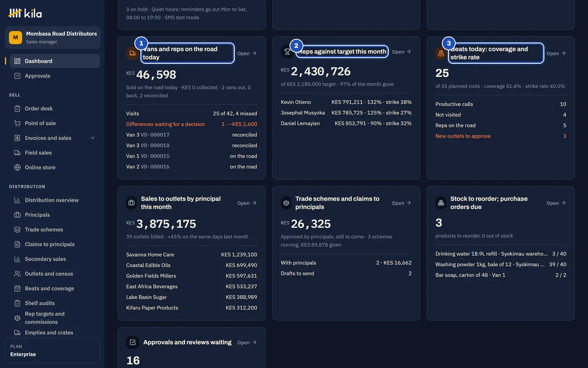Click Drinking water 18.9L refill row
This screenshot has width=588, height=368.
[501, 254]
